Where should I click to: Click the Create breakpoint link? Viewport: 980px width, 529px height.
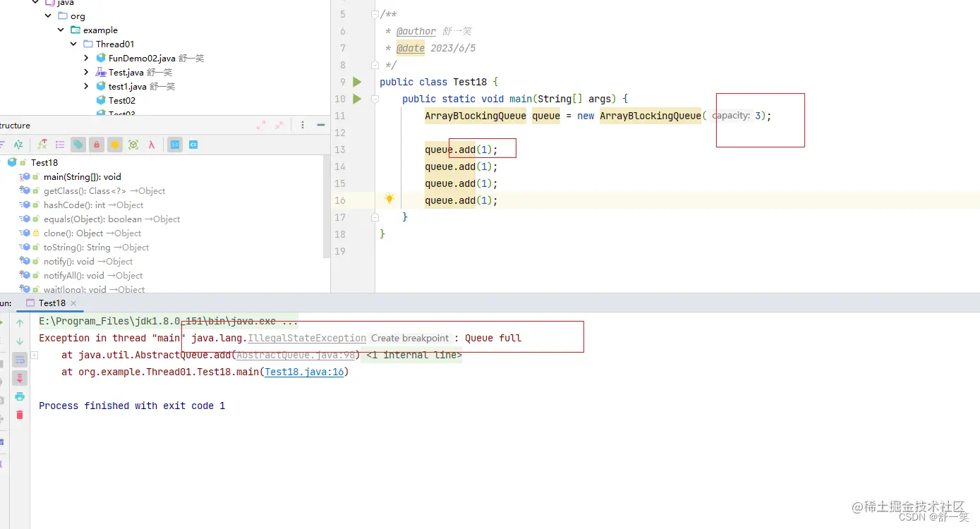(x=410, y=338)
